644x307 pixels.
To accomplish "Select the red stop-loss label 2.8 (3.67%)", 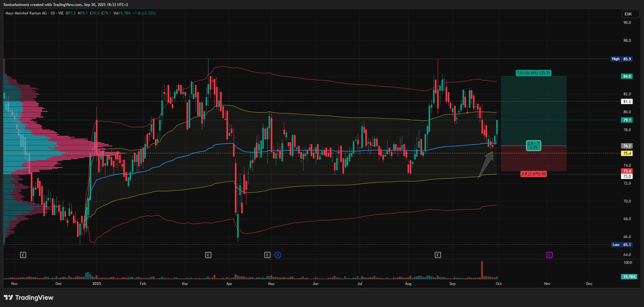I will 534,174.
